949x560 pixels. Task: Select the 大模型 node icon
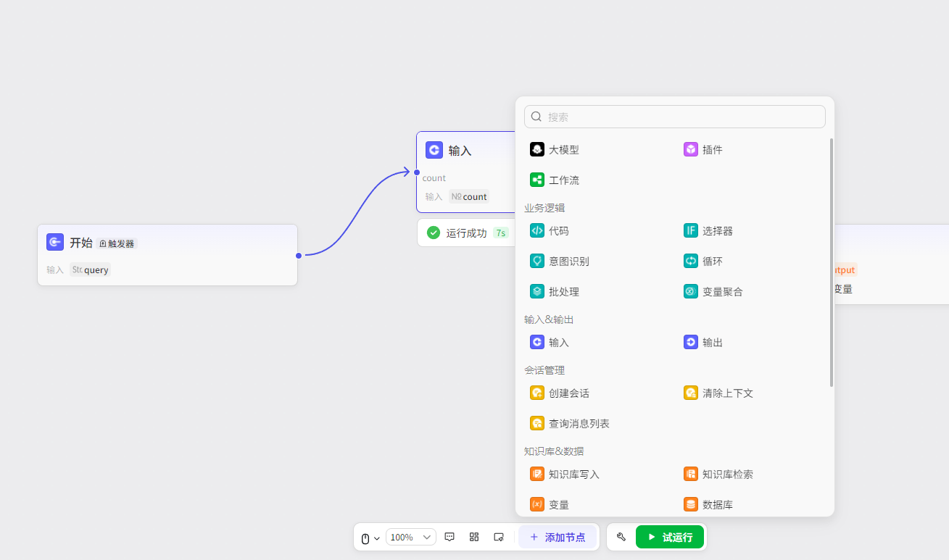(537, 150)
